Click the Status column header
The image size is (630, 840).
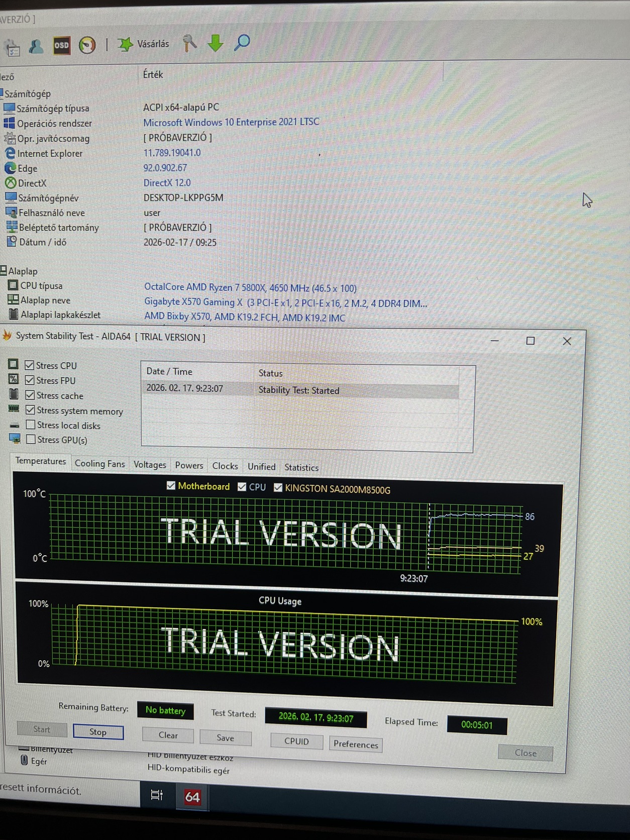click(x=271, y=373)
